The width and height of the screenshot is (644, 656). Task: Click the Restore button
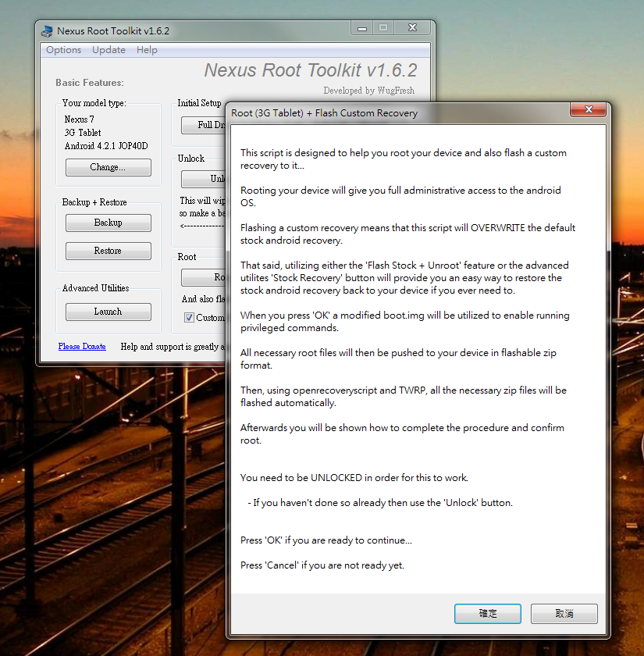tap(109, 251)
